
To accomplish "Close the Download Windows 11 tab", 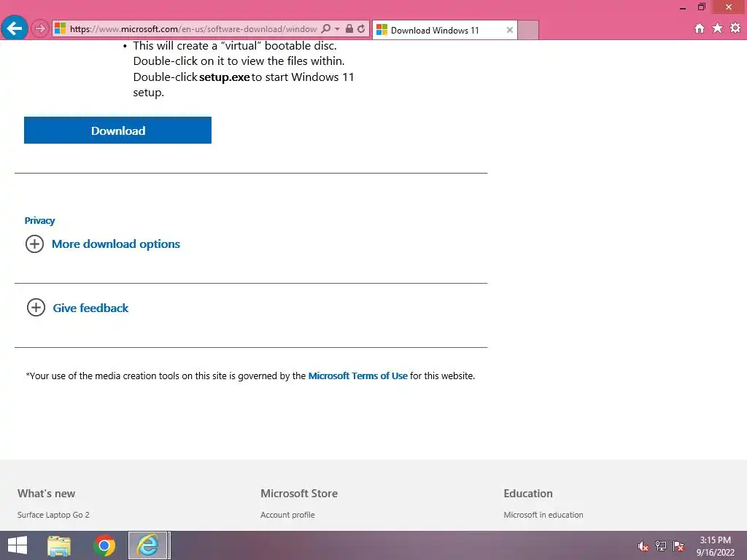I will click(x=509, y=30).
